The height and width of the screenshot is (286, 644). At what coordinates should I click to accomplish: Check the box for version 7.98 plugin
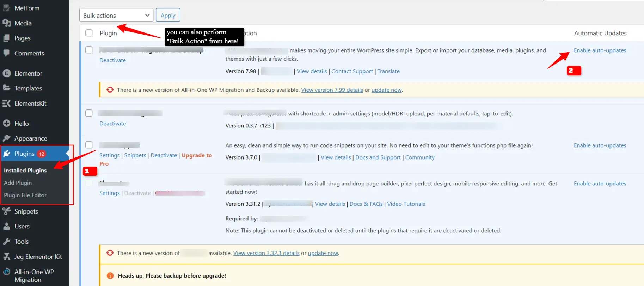point(89,50)
